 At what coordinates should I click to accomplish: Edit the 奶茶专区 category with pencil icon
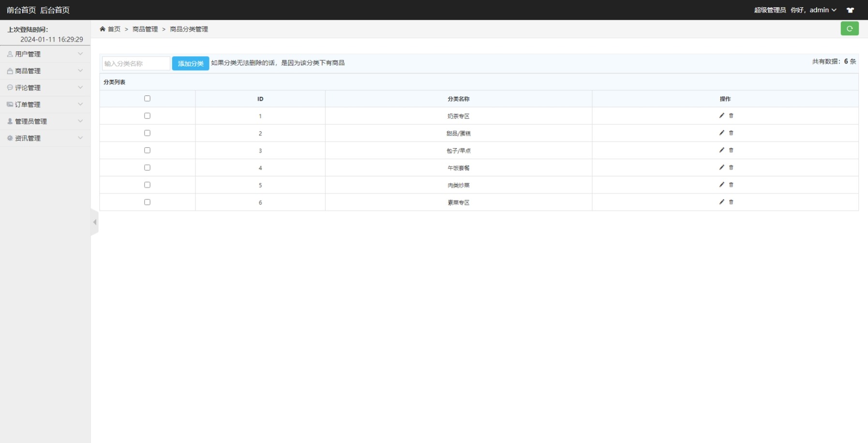(x=721, y=116)
